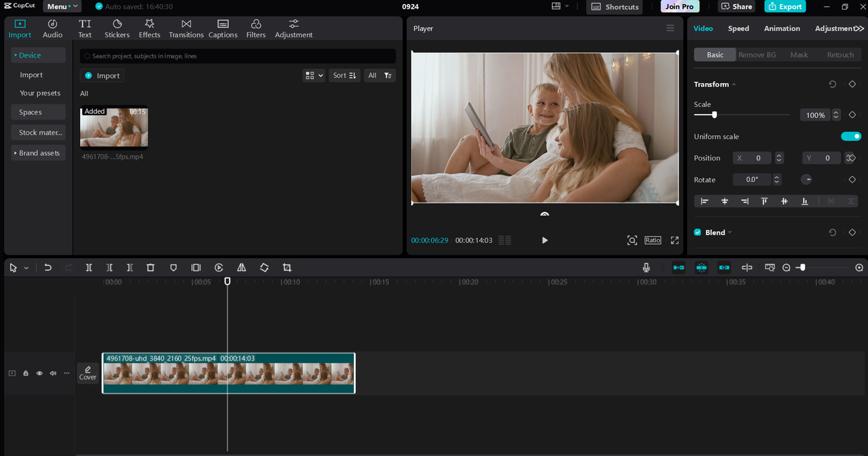This screenshot has width=868, height=456.
Task: Open the Effects panel
Action: [x=149, y=28]
